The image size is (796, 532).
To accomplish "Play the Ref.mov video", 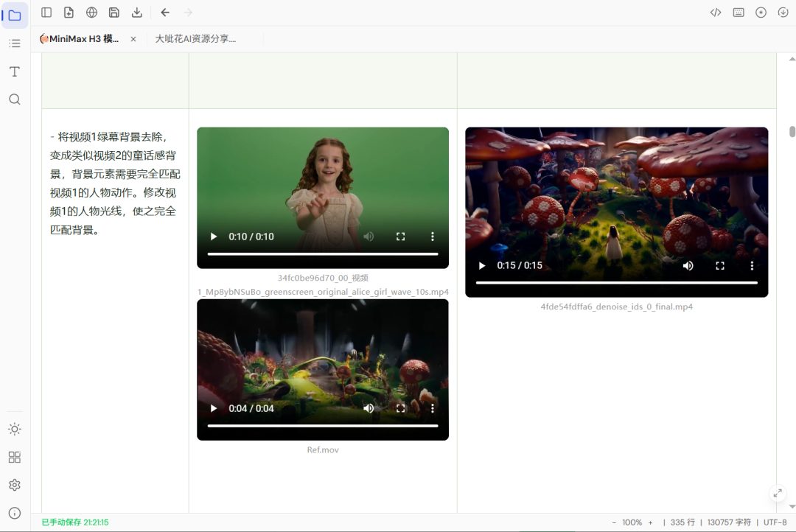I will [x=213, y=409].
